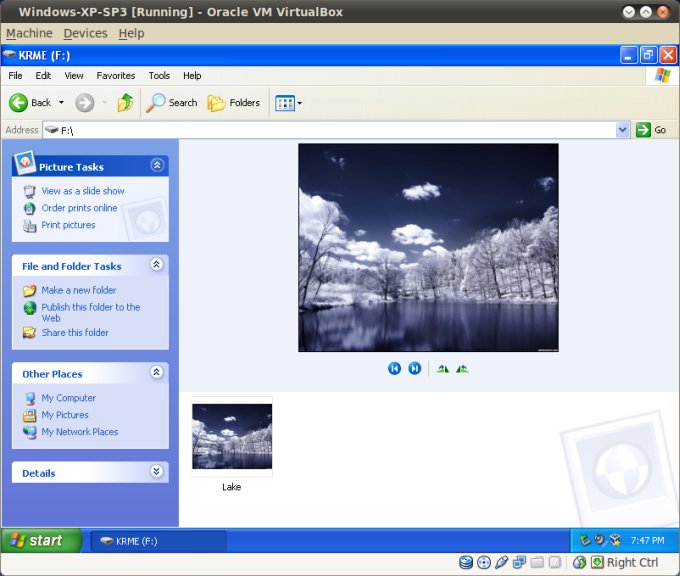Expand the address bar dropdown
The height and width of the screenshot is (576, 680).
(x=622, y=130)
